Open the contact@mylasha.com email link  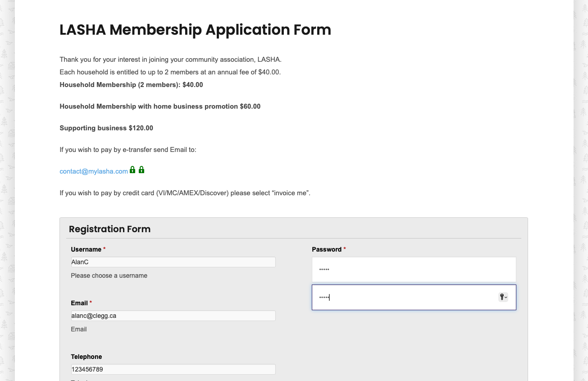[94, 171]
